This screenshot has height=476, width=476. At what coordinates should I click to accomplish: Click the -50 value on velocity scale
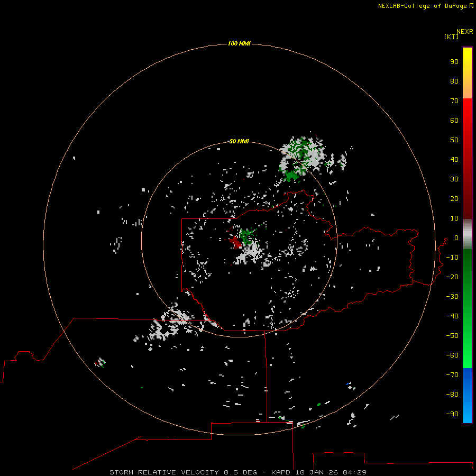click(452, 335)
